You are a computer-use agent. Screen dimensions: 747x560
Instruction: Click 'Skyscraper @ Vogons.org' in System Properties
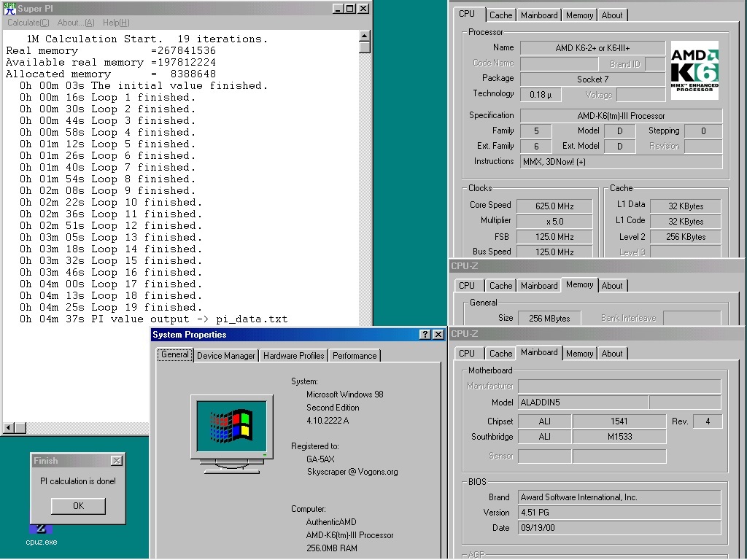352,472
